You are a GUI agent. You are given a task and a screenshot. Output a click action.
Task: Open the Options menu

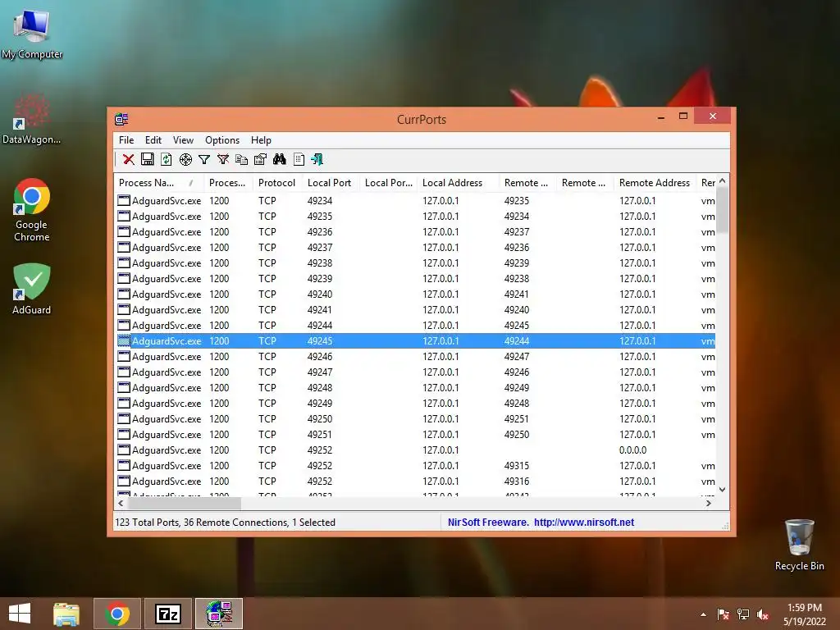point(222,139)
